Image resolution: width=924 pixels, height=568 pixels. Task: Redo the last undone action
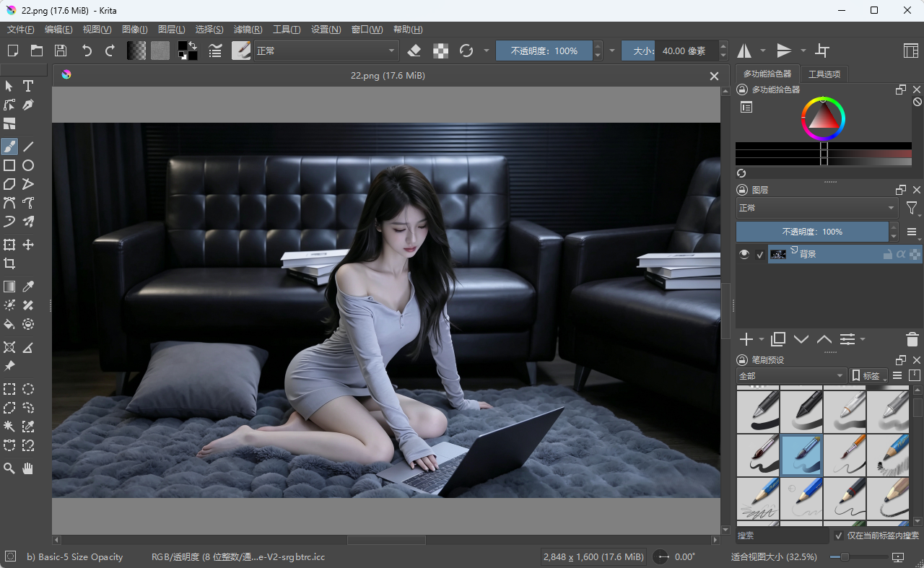[x=110, y=51]
